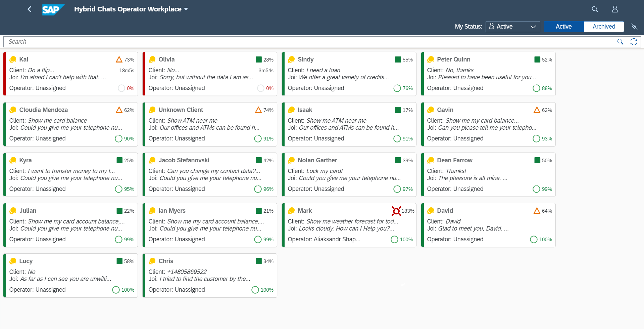The height and width of the screenshot is (329, 644).
Task: Open the user profile icon
Action: tap(615, 9)
